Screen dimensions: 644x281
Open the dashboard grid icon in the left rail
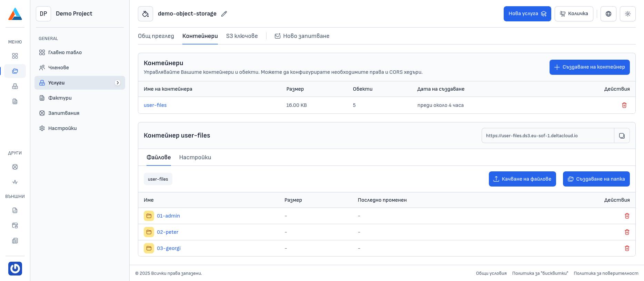pos(15,56)
